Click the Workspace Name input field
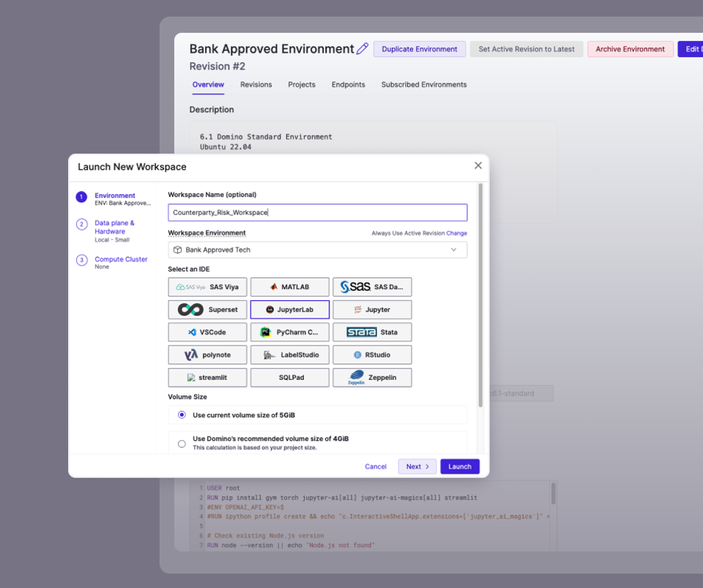Screen dimensions: 703x588 317,212
